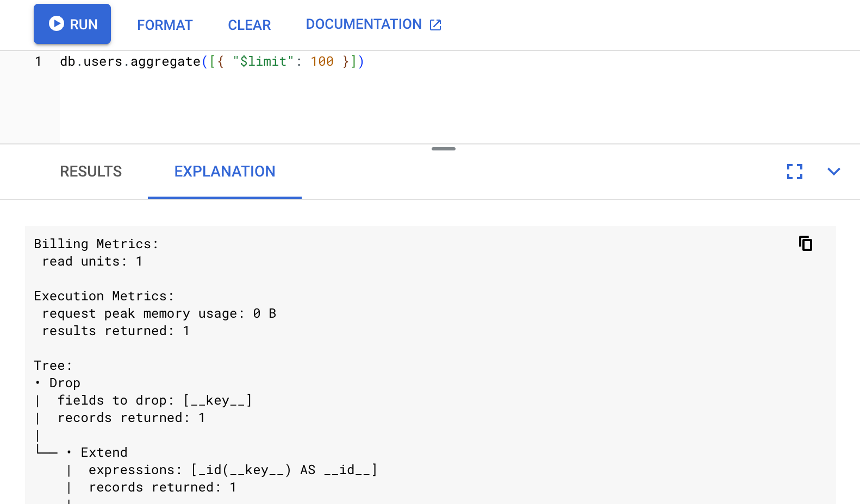This screenshot has height=504, width=860.
Task: Run the aggregate query
Action: coord(72,24)
